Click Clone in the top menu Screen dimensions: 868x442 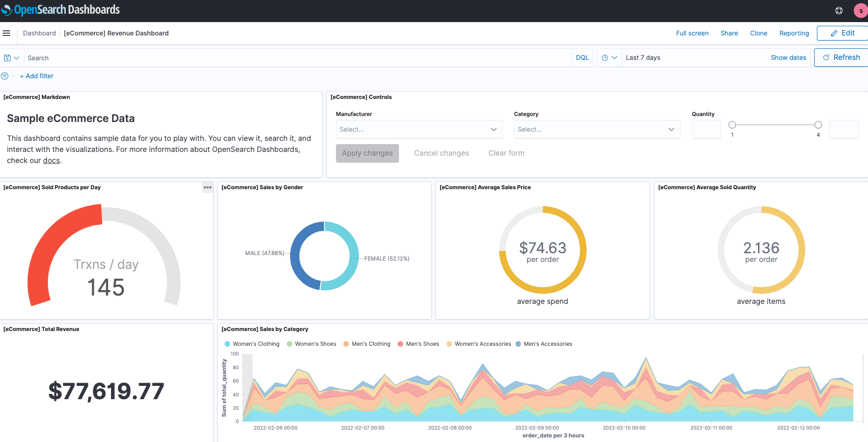coord(758,33)
